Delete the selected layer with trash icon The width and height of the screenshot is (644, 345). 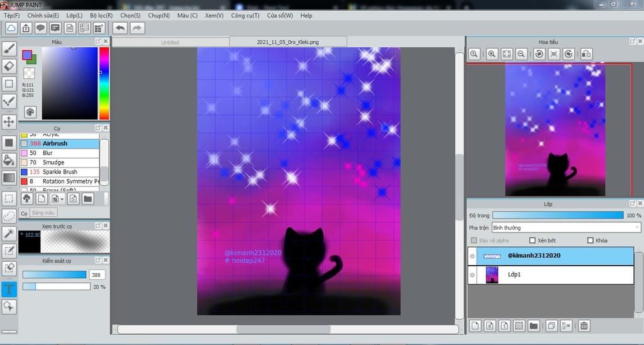pyautogui.click(x=584, y=326)
